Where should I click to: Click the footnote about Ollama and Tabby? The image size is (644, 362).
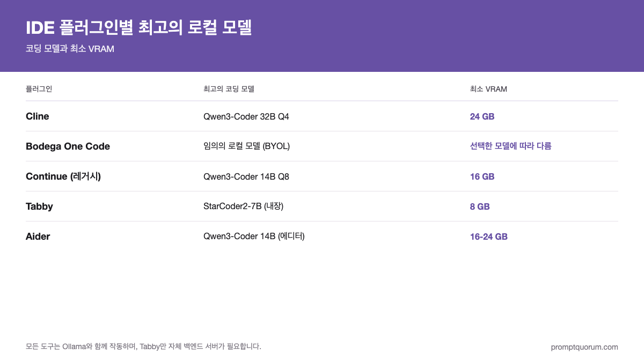pyautogui.click(x=143, y=346)
